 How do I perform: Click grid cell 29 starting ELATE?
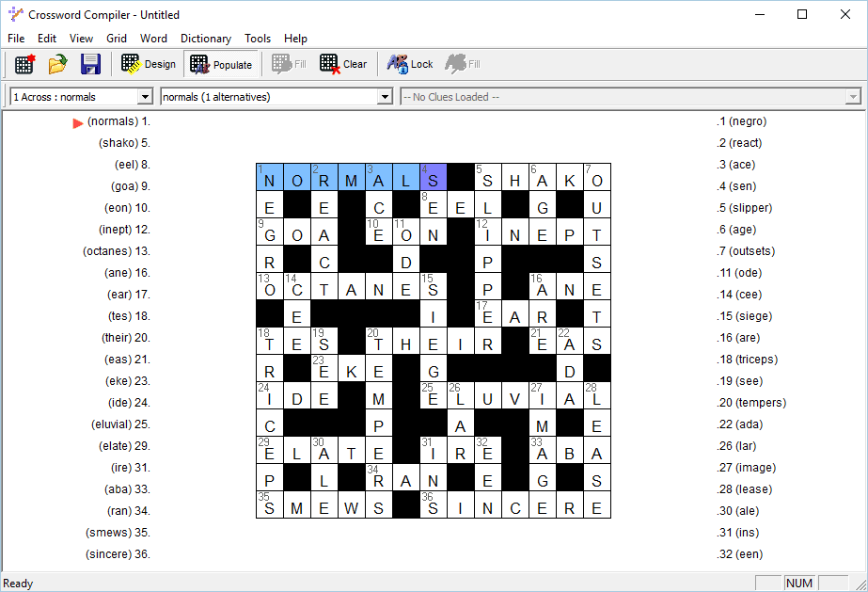pos(270,450)
